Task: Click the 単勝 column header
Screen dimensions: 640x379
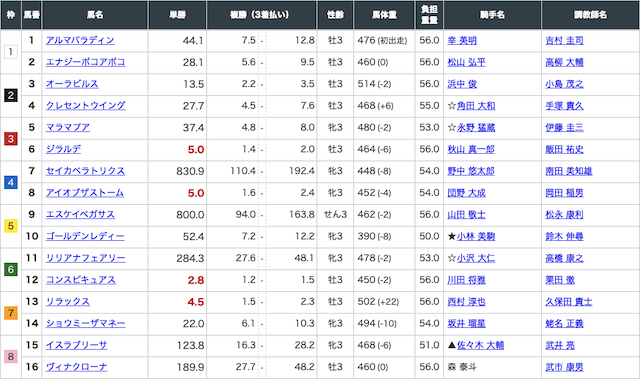Action: [178, 15]
